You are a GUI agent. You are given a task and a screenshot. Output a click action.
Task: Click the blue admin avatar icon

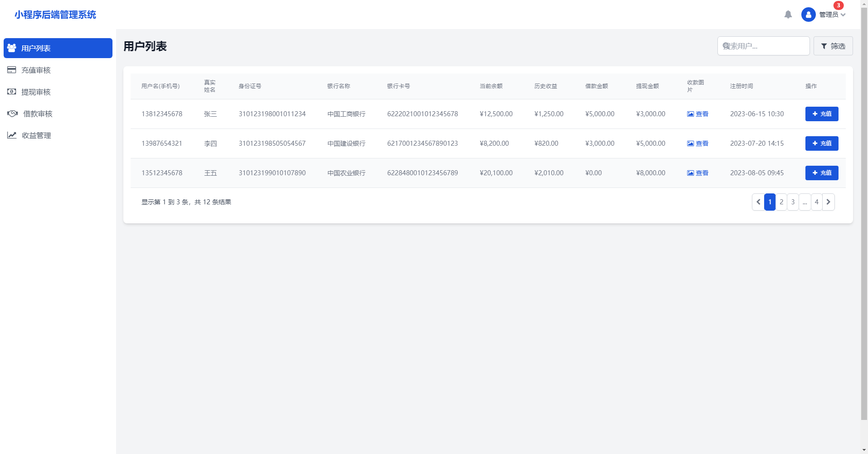pos(808,15)
